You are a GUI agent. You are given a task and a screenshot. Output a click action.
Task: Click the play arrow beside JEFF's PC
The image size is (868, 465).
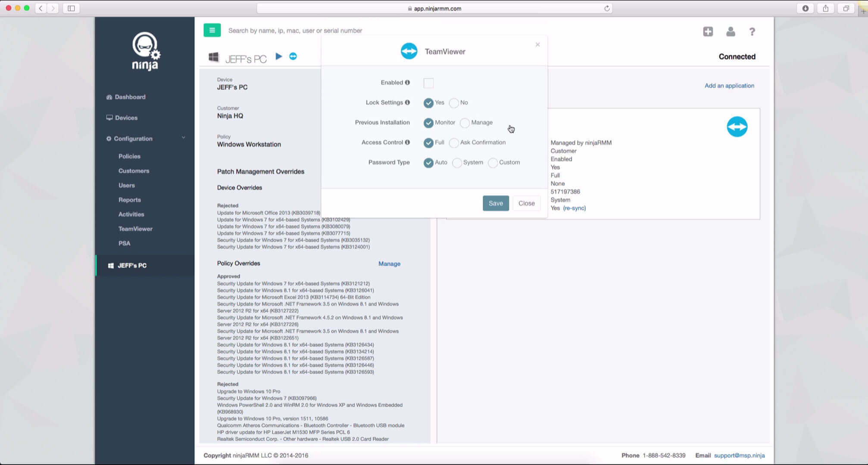click(279, 56)
